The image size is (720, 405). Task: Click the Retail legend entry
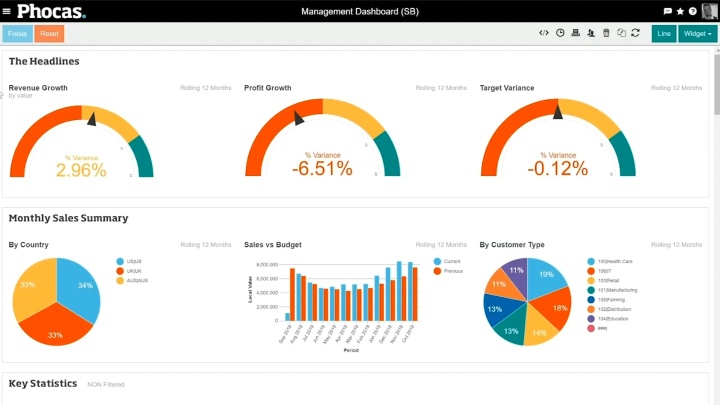[x=604, y=281]
